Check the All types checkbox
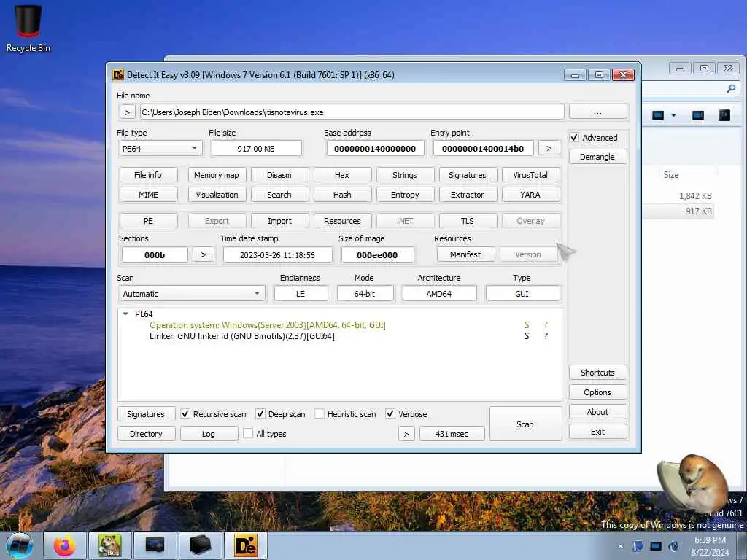 (x=248, y=434)
